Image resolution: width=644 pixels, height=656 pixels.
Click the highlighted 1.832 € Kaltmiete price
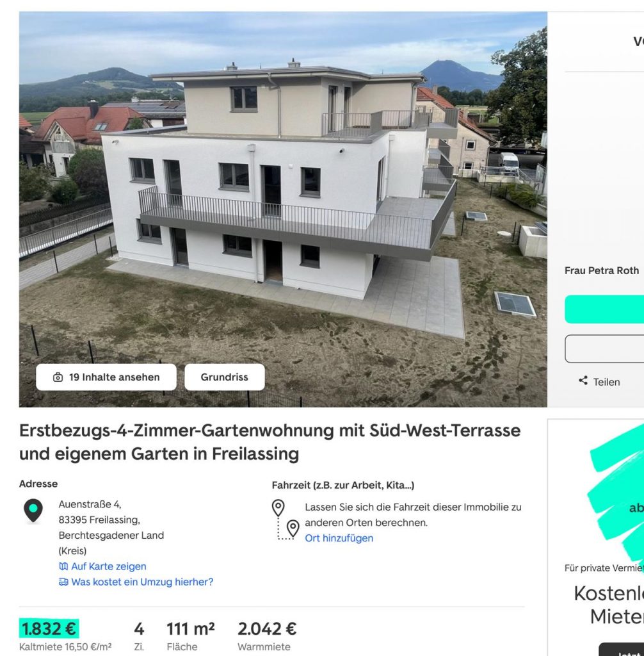[49, 629]
